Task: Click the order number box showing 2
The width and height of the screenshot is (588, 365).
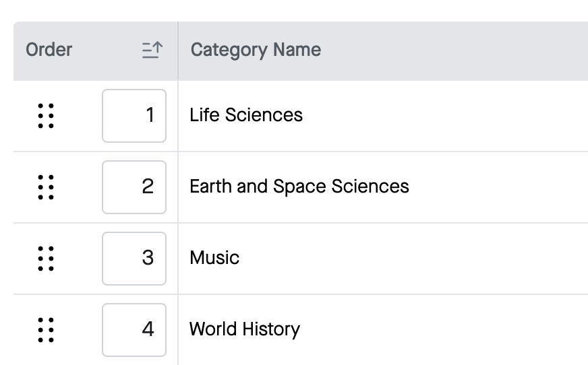Action: coord(134,187)
